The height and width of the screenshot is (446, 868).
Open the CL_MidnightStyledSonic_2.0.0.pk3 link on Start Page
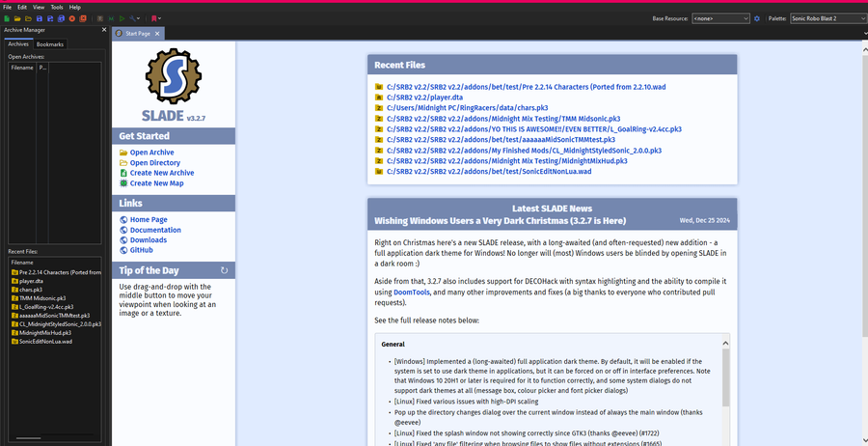click(x=524, y=151)
